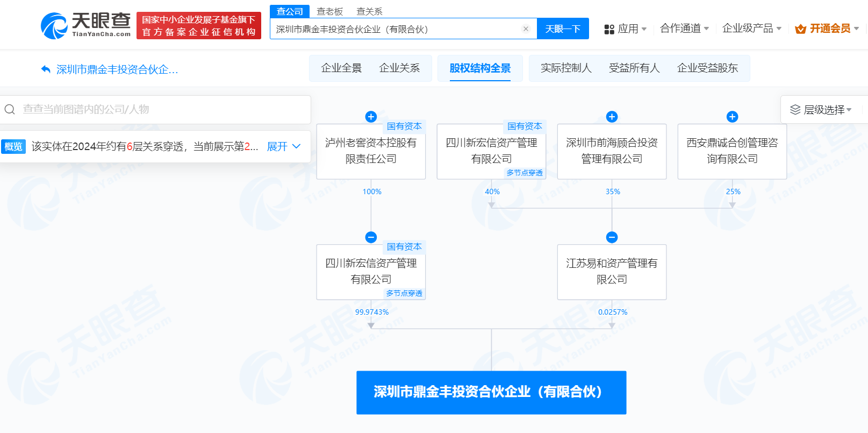The height and width of the screenshot is (433, 868).
Task: Click the 100% share label
Action: click(372, 191)
